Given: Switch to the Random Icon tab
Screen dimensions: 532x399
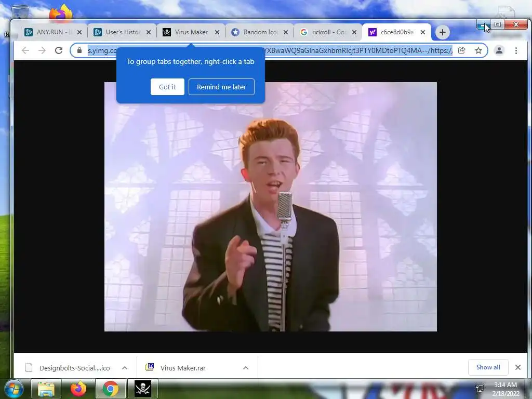Looking at the screenshot, I should [260, 32].
